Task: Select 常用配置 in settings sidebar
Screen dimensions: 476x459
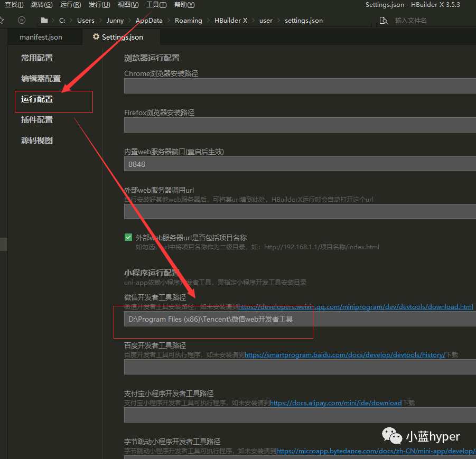Action: (x=37, y=58)
